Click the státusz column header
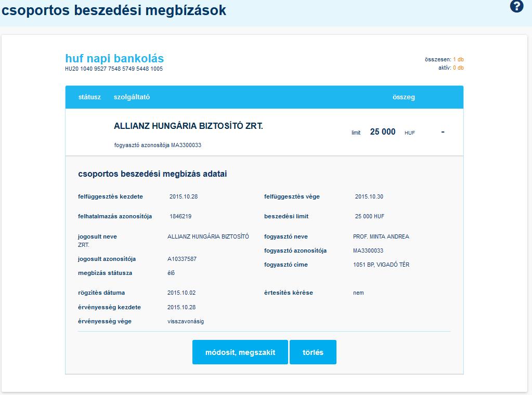 click(89, 97)
